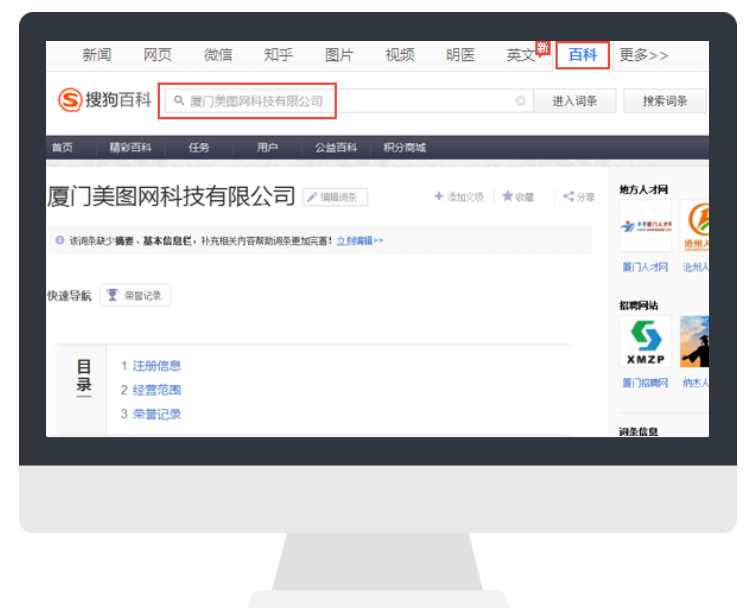The image size is (753, 608).
Task: Click the silhouette photo under 招聘网站
Action: click(695, 341)
